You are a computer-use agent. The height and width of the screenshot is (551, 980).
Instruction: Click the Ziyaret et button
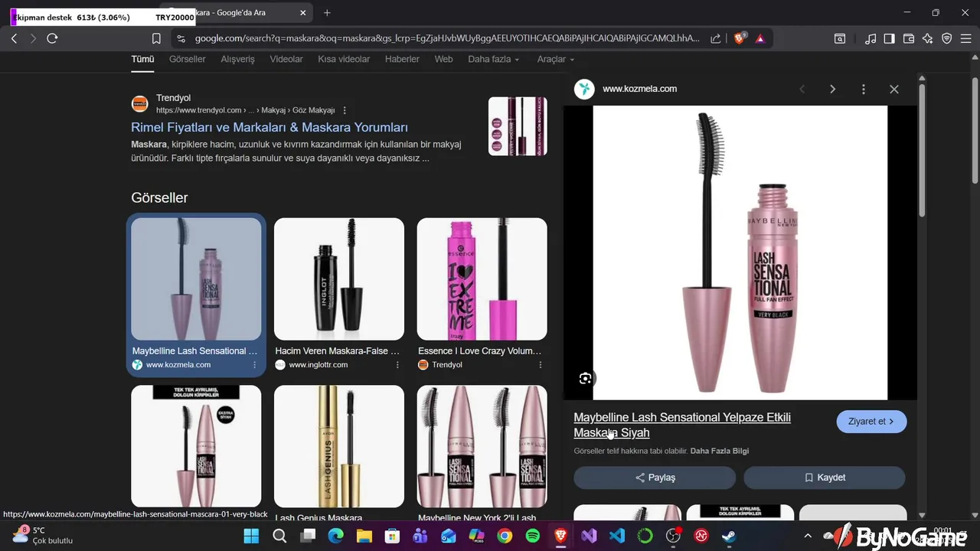tap(871, 422)
